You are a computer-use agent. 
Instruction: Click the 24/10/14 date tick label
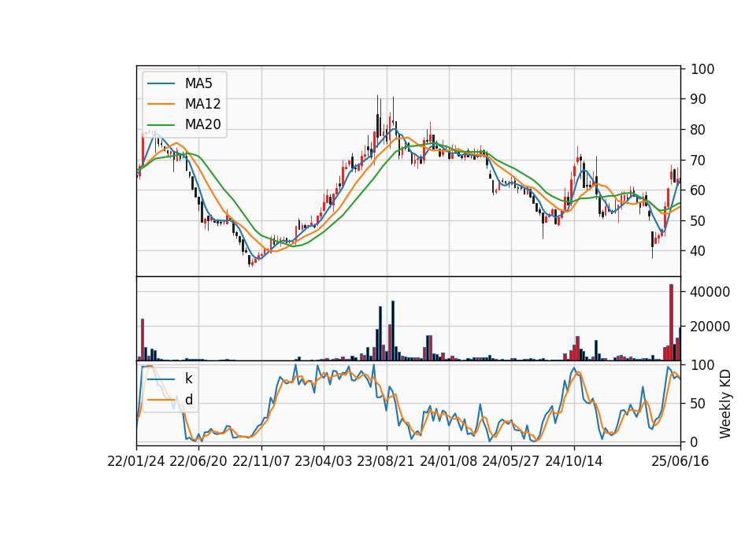pos(574,461)
